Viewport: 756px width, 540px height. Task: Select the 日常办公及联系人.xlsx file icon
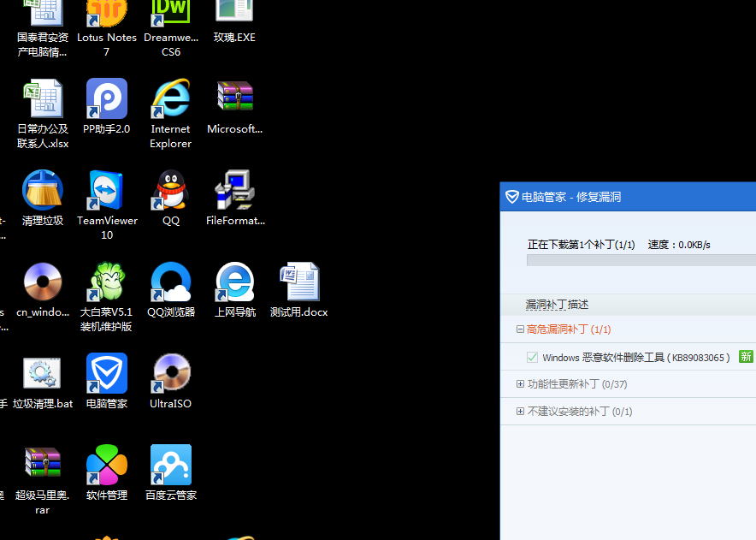(x=43, y=98)
